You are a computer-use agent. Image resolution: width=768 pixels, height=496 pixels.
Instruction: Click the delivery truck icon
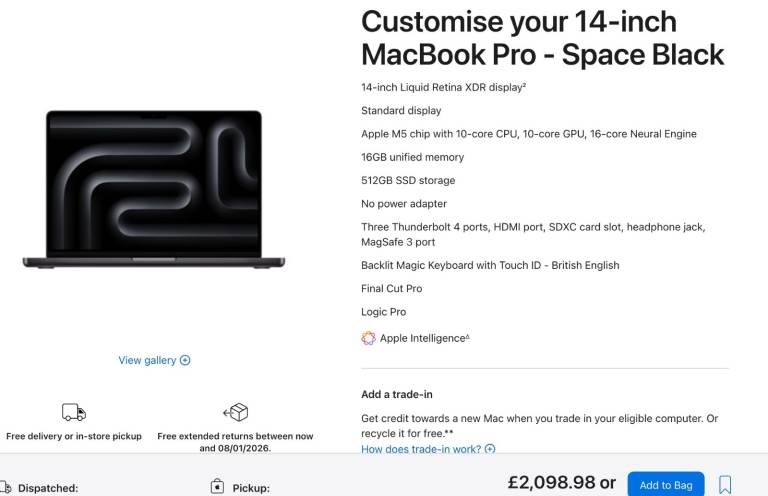pos(74,412)
